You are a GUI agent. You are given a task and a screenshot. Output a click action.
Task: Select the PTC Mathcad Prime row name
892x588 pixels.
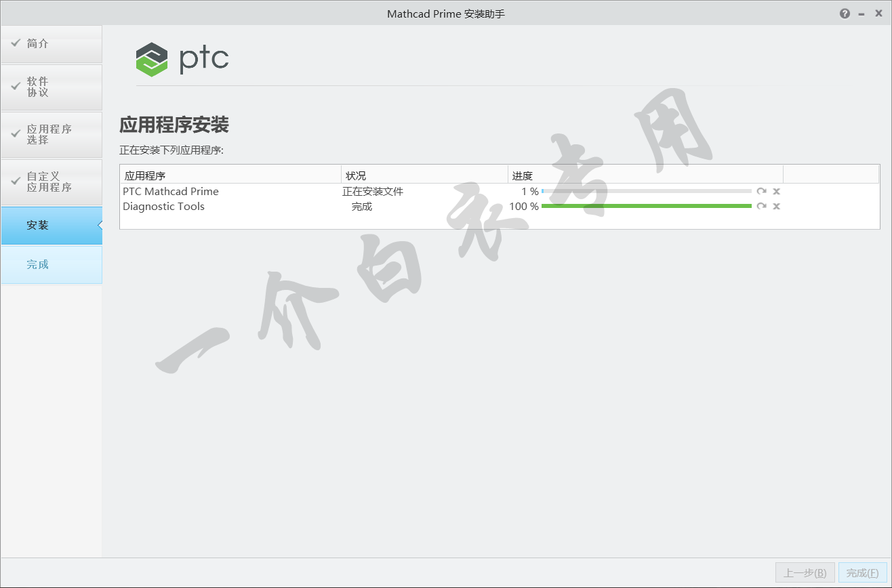pyautogui.click(x=171, y=192)
